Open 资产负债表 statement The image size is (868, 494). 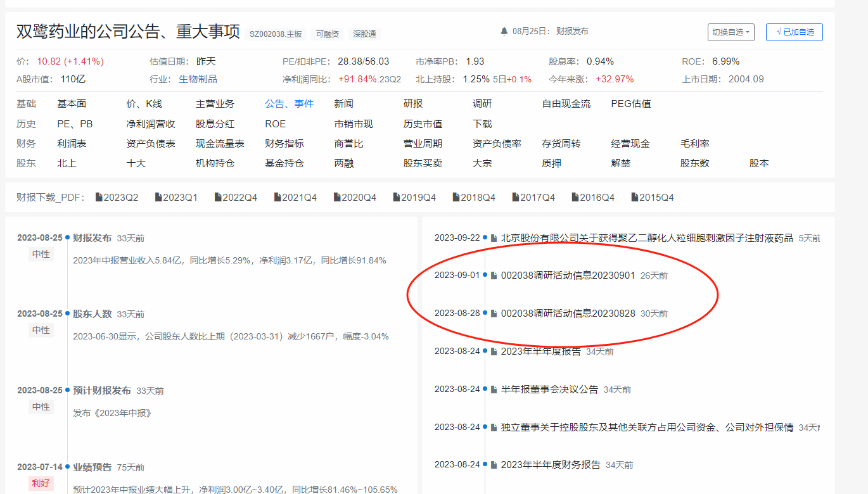[151, 144]
